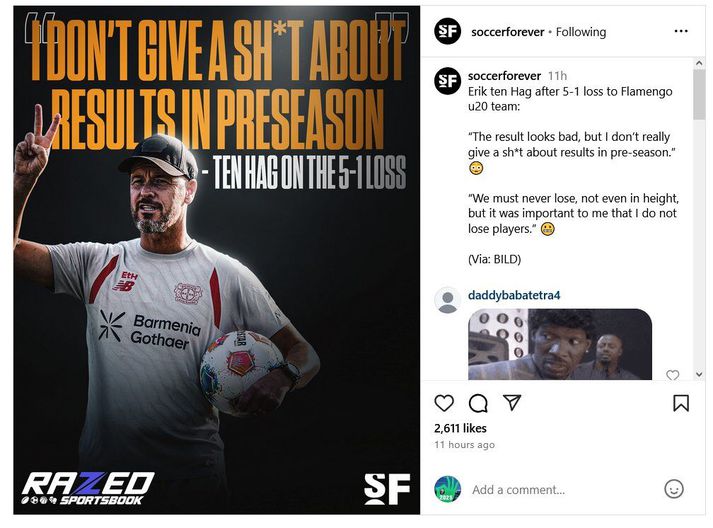The image size is (713, 528).
Task: Click your own avatar next to comment box
Action: [x=447, y=489]
